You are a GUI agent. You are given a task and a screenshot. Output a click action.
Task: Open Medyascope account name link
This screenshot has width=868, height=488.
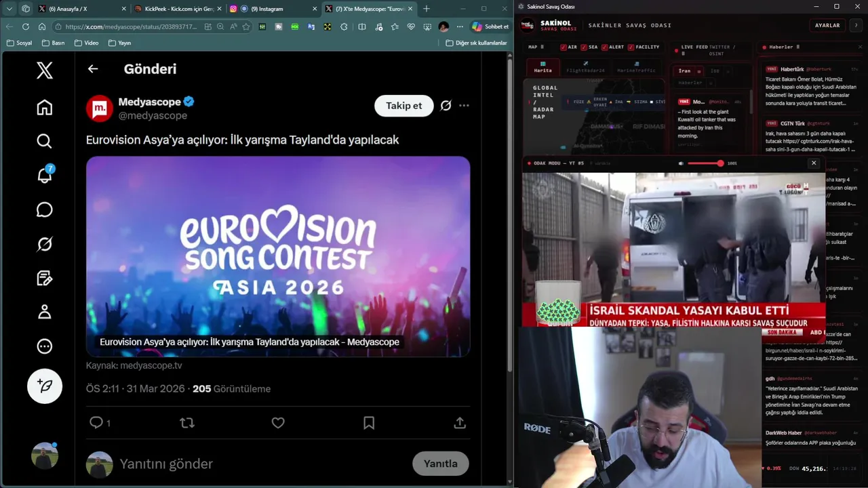click(x=149, y=102)
